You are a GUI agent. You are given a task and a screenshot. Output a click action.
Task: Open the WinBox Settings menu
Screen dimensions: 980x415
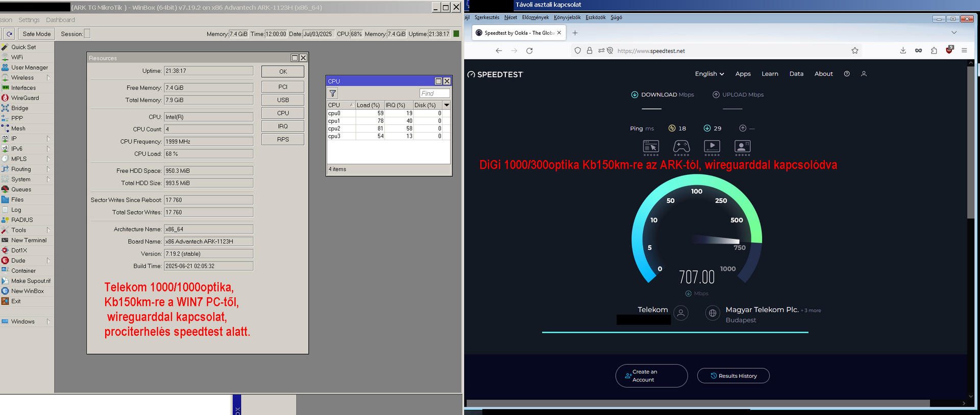tap(29, 20)
